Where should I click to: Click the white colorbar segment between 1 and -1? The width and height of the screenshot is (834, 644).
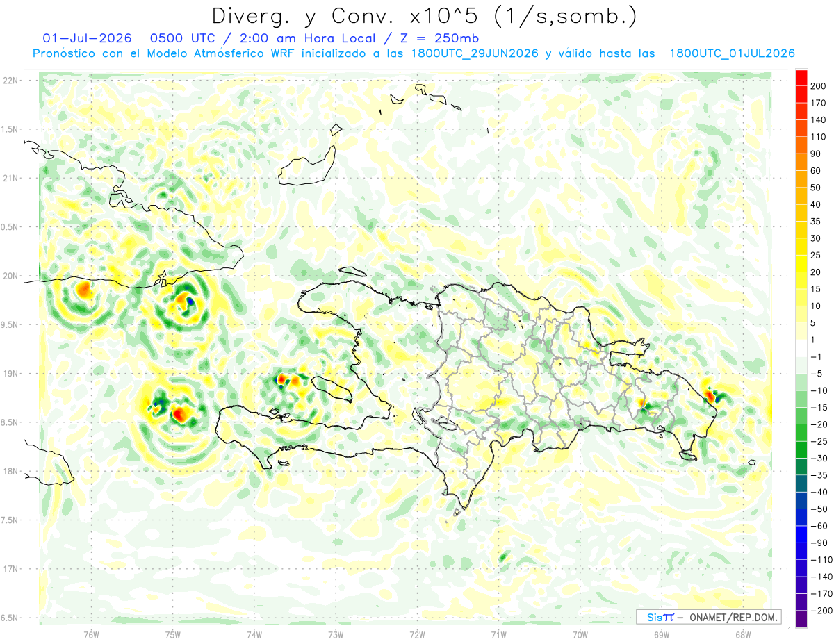[801, 348]
